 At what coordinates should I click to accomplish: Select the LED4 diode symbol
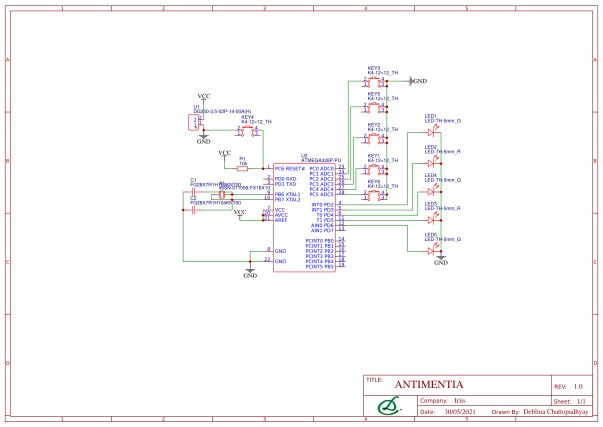(x=432, y=192)
